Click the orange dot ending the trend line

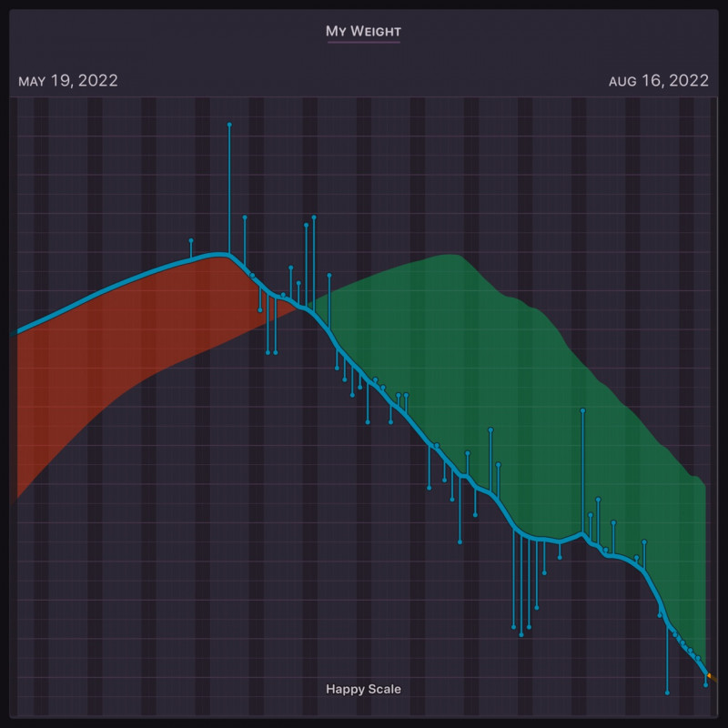[x=710, y=676]
